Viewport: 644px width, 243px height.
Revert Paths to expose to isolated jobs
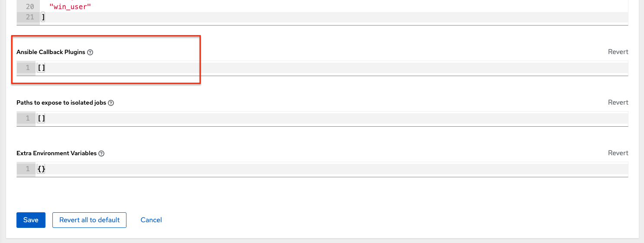(x=618, y=102)
